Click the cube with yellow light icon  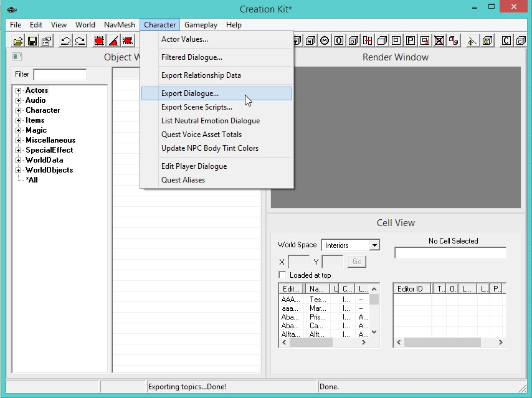[487, 41]
